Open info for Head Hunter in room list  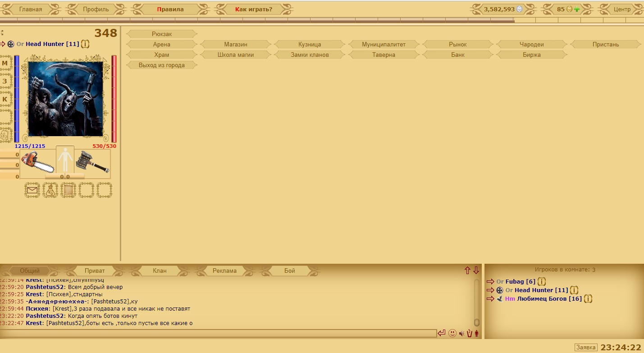574,290
